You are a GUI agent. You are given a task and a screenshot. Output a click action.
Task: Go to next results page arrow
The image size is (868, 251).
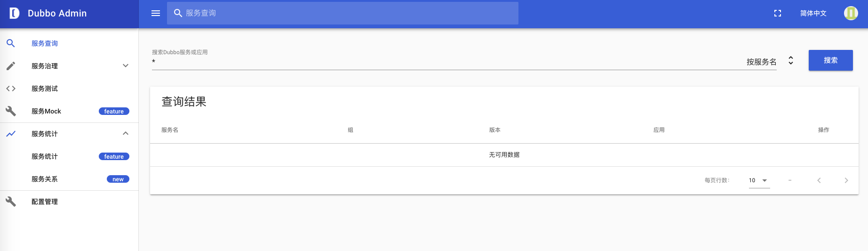pyautogui.click(x=846, y=180)
